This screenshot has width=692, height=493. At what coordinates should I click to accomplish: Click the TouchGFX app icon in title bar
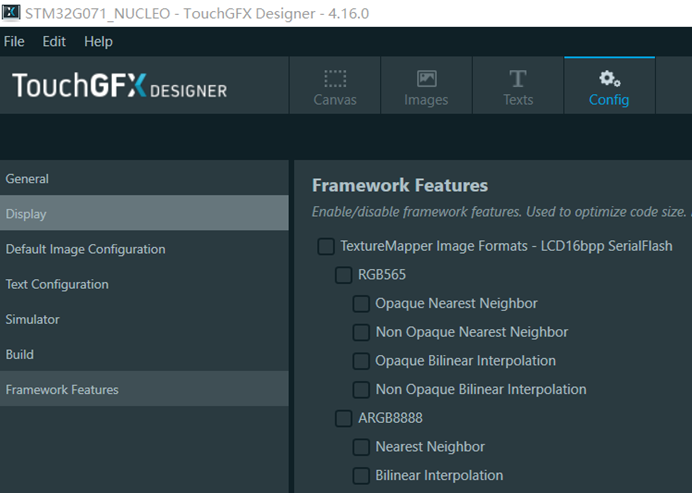pos(11,12)
